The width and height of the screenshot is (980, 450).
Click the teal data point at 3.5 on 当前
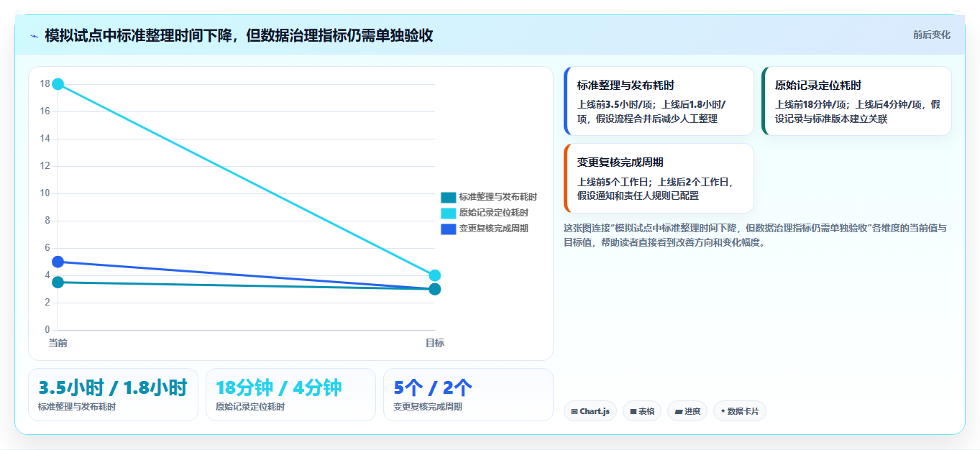pyautogui.click(x=58, y=283)
